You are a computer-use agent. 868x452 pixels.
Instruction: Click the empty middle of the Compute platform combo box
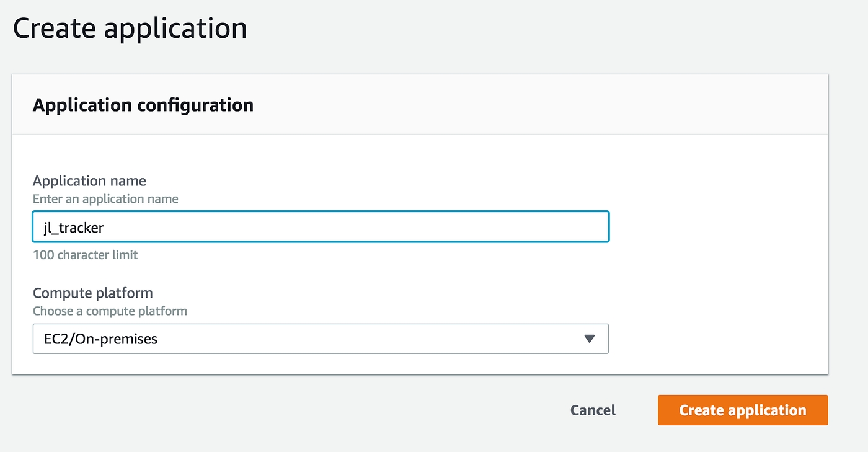(372, 339)
